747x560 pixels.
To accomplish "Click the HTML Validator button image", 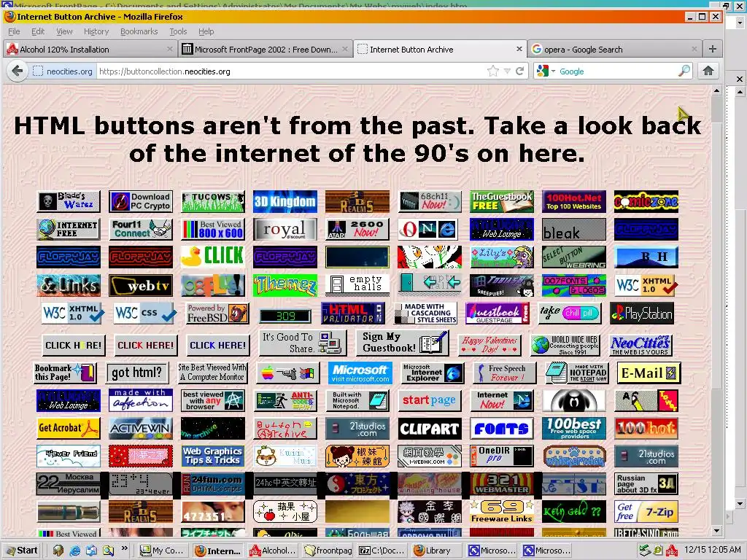I will point(352,314).
